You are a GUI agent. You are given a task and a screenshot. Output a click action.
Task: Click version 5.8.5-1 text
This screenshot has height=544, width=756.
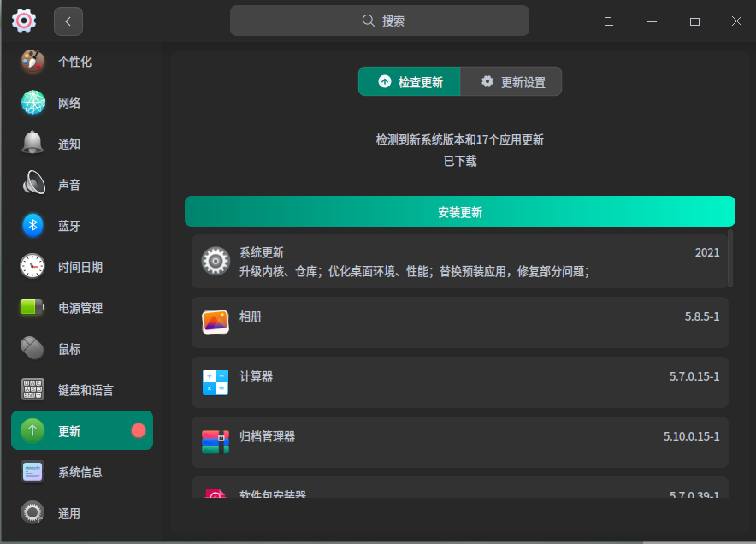pyautogui.click(x=702, y=316)
